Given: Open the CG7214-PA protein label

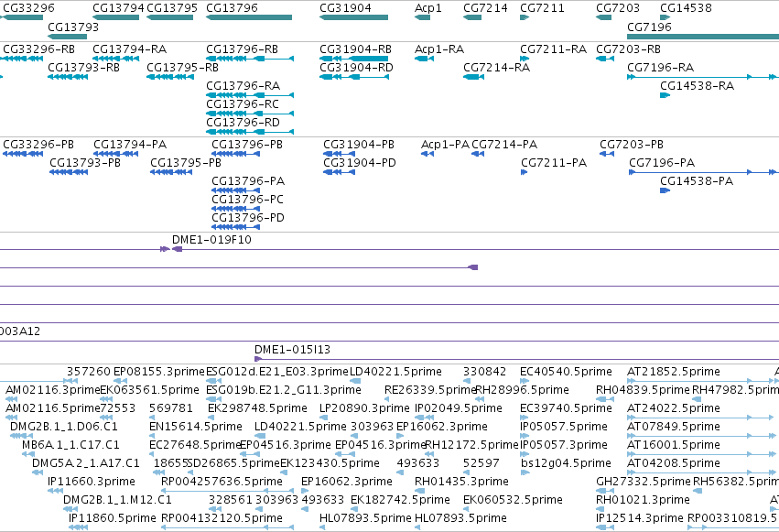Looking at the screenshot, I should click(504, 145).
